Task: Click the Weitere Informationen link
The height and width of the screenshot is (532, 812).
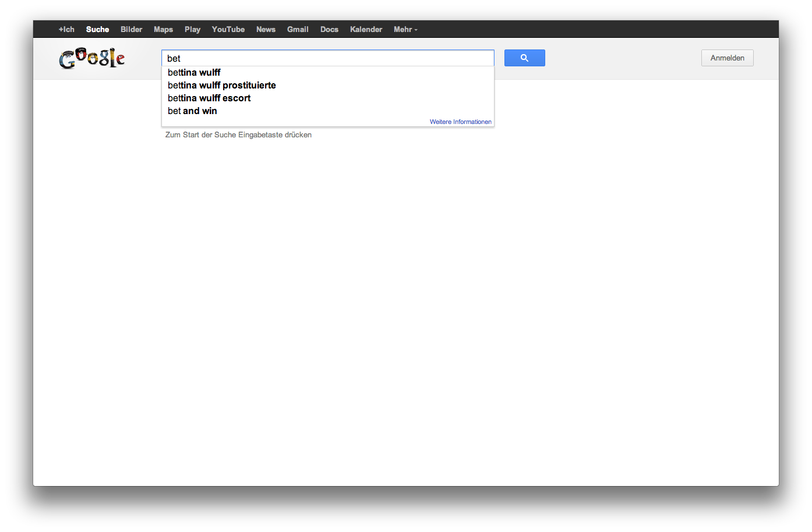Action: click(460, 122)
